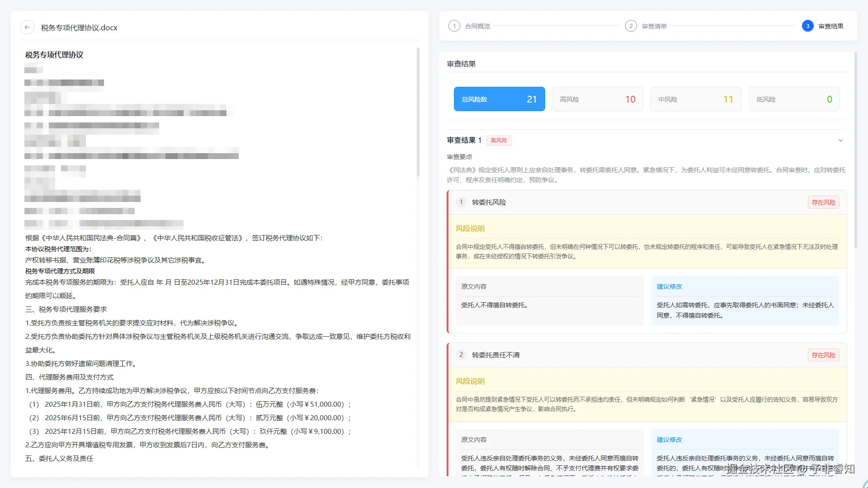Click the 高风险 tag beside 审查结果 1

499,141
